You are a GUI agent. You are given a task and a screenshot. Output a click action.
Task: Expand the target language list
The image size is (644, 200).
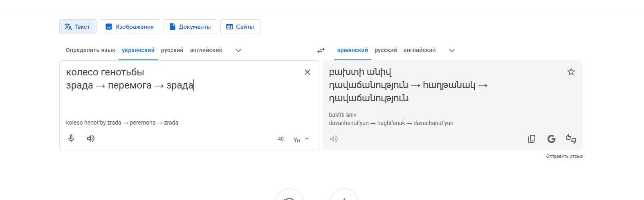(452, 50)
